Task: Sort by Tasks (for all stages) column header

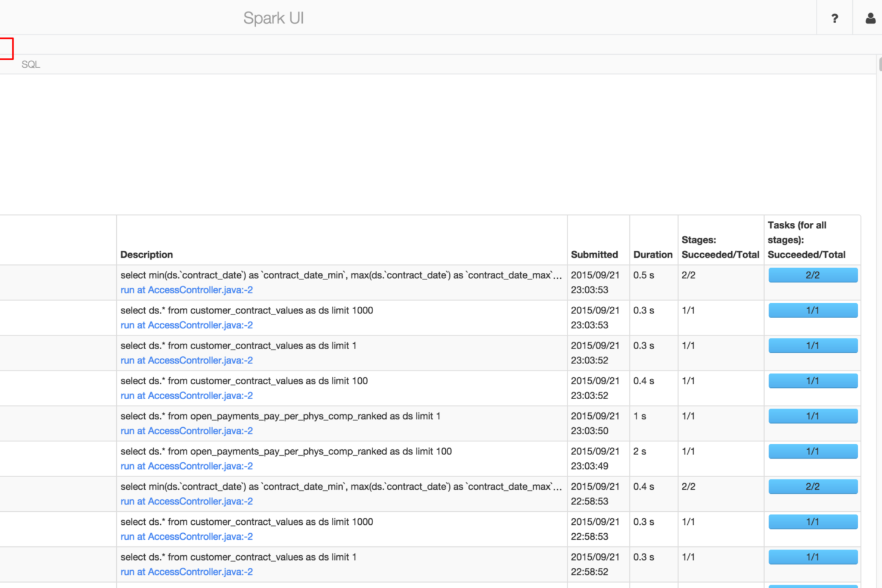Action: pyautogui.click(x=806, y=240)
